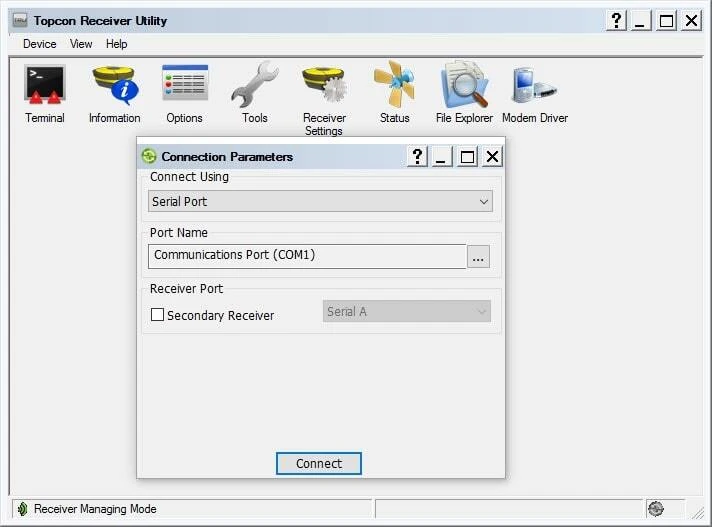Click the Port Name browse ellipsis button

click(478, 257)
